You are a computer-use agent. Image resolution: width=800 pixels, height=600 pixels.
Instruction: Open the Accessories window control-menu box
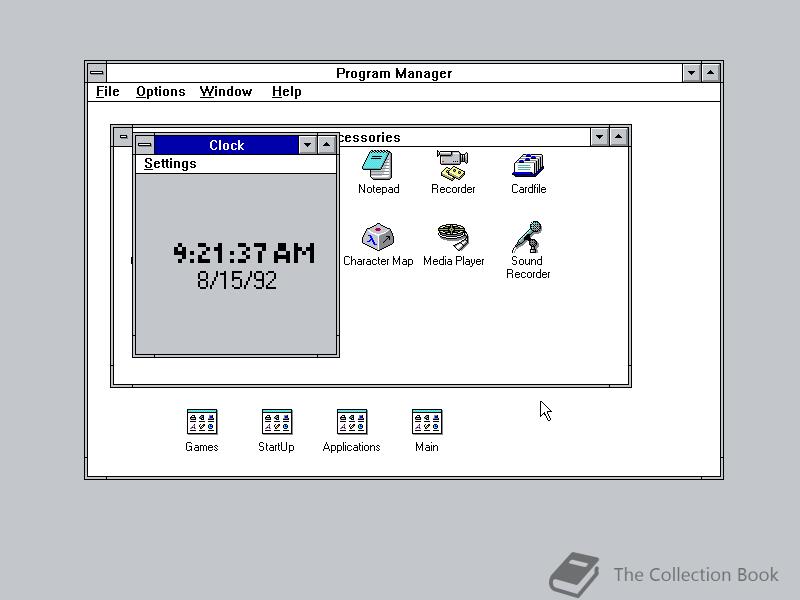[x=123, y=137]
